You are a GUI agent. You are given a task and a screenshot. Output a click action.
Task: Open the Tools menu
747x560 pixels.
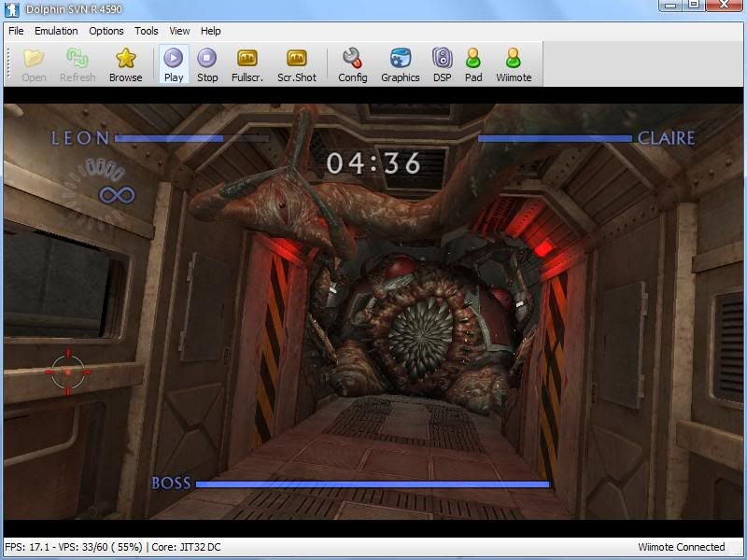coord(147,31)
